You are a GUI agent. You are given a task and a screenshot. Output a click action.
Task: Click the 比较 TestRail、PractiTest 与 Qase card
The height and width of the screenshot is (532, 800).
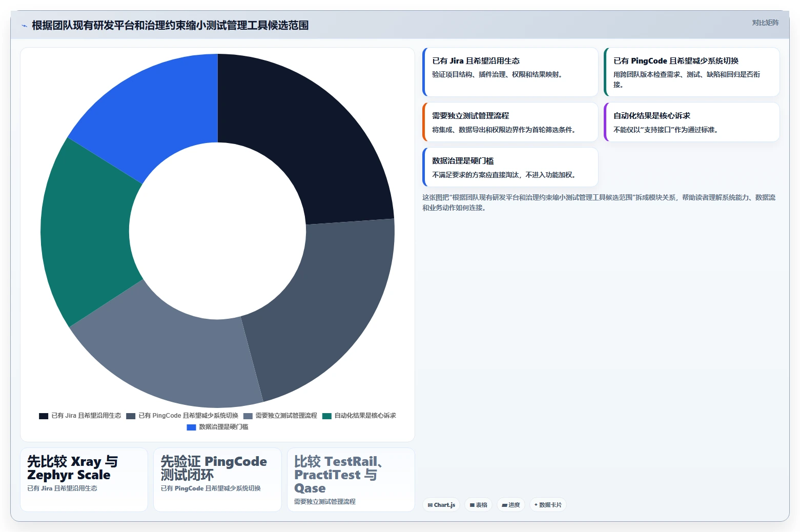click(x=351, y=480)
